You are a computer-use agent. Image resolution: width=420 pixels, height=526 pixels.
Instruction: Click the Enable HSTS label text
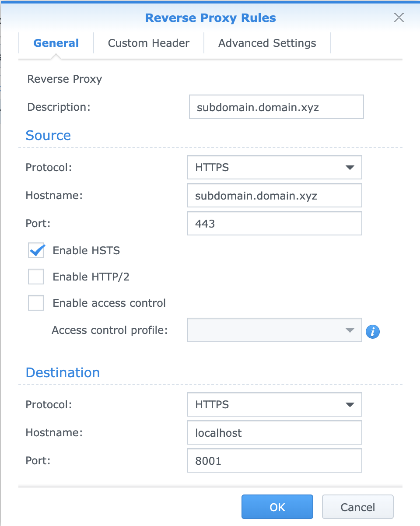pos(86,250)
